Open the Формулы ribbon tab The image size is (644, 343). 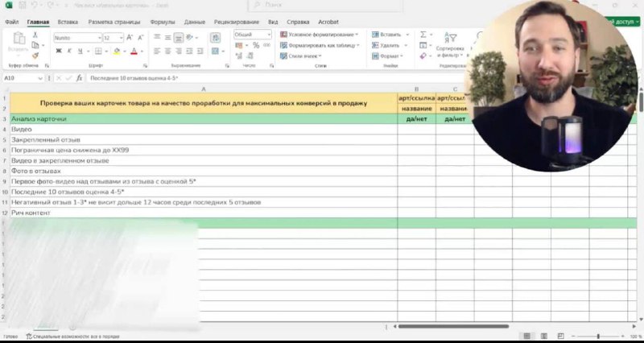click(163, 22)
